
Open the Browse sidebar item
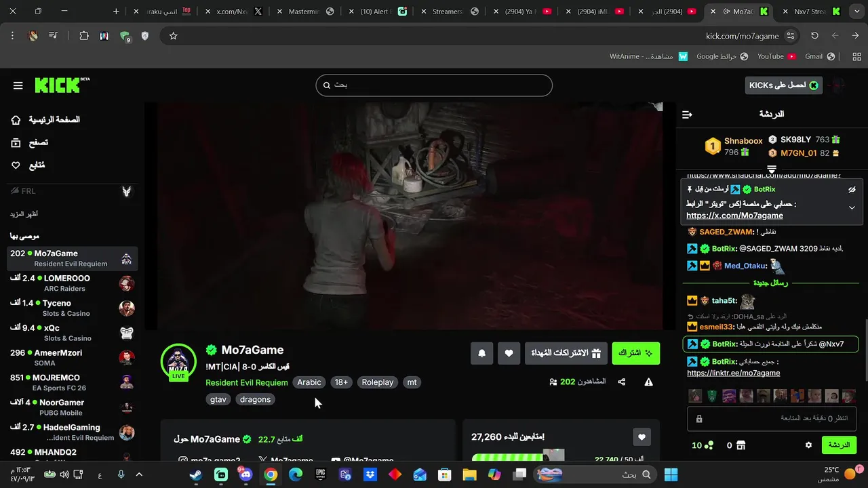point(30,142)
